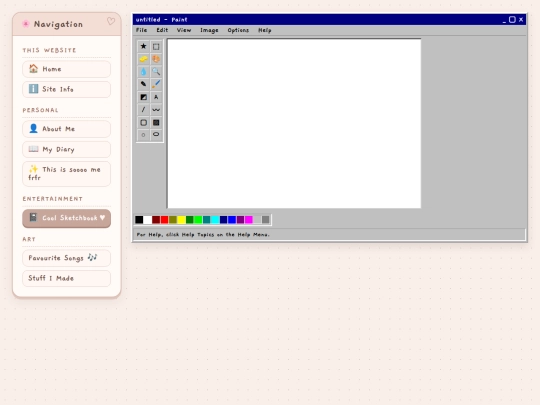Select the dashed rectangle selection tool
This screenshot has width=540, height=405.
coord(156,46)
